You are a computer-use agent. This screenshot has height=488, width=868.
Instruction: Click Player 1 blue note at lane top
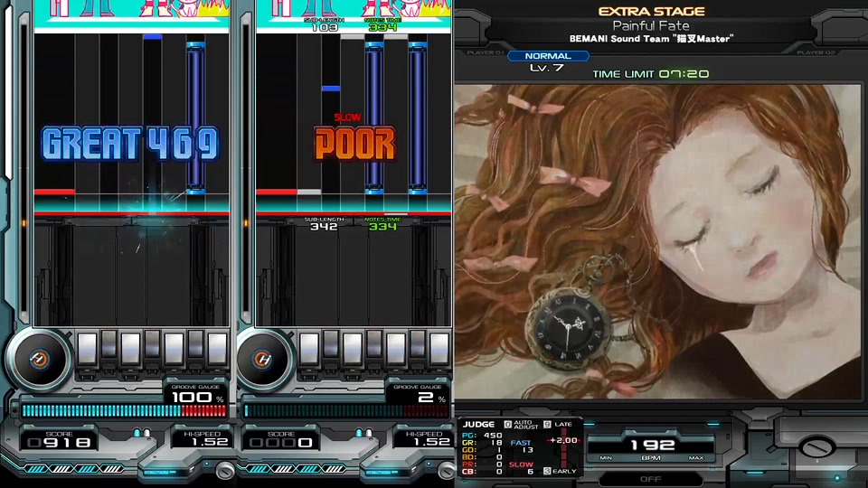click(152, 37)
